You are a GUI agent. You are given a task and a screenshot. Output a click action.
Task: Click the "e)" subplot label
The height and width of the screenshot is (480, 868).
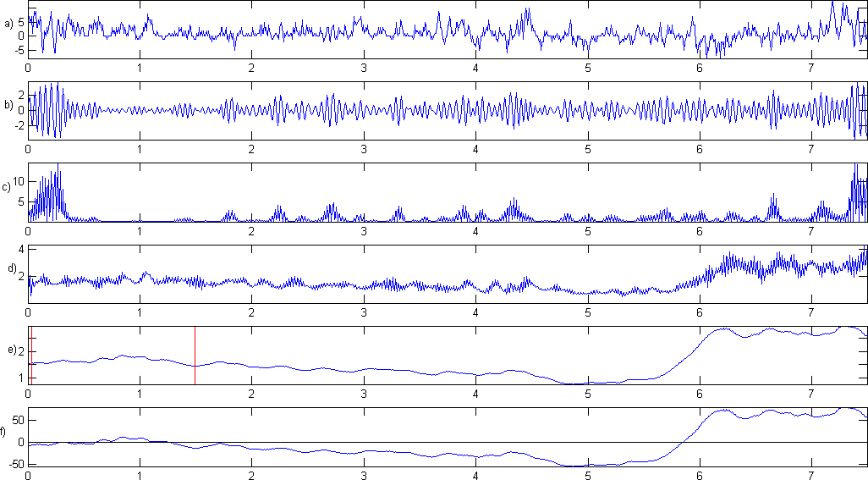[9, 350]
